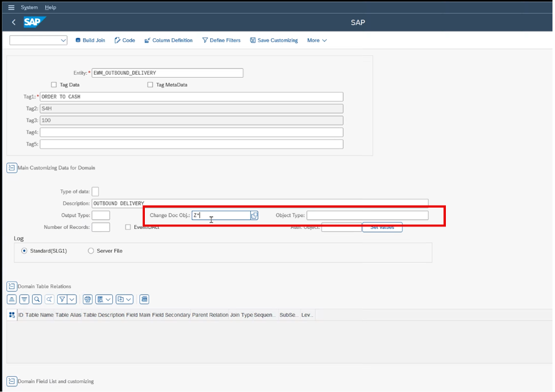The image size is (555, 392).
Task: Click the Sort ascending icon in table toolbar
Action: click(x=12, y=299)
